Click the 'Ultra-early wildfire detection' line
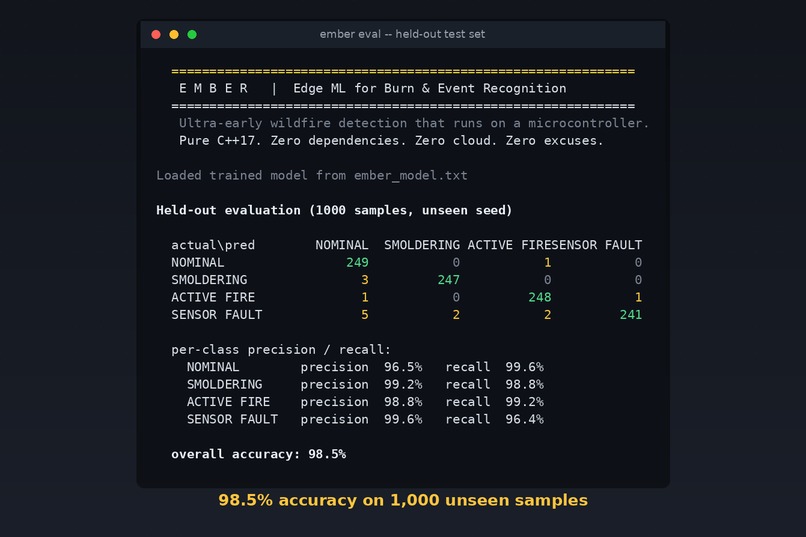806x537 pixels. (x=414, y=123)
